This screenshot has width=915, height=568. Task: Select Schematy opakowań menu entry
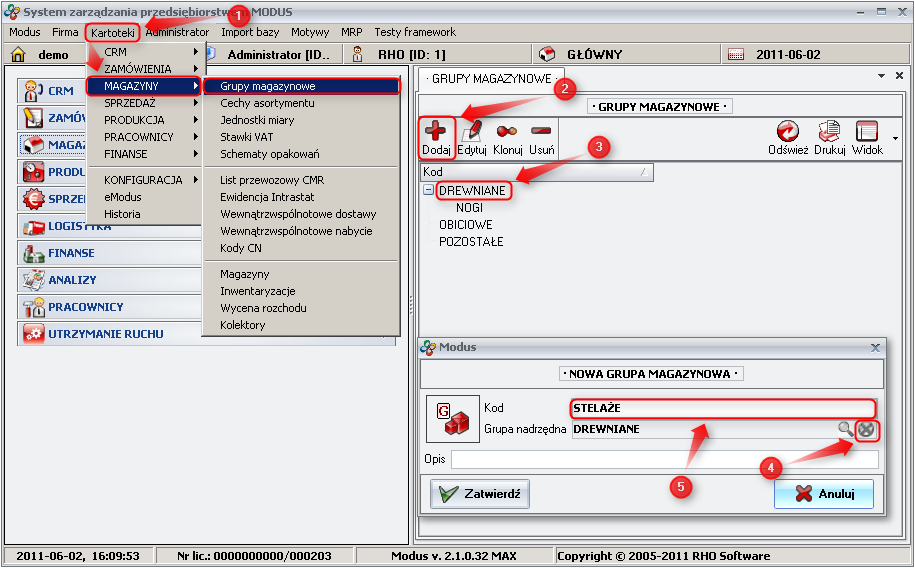coord(301,154)
